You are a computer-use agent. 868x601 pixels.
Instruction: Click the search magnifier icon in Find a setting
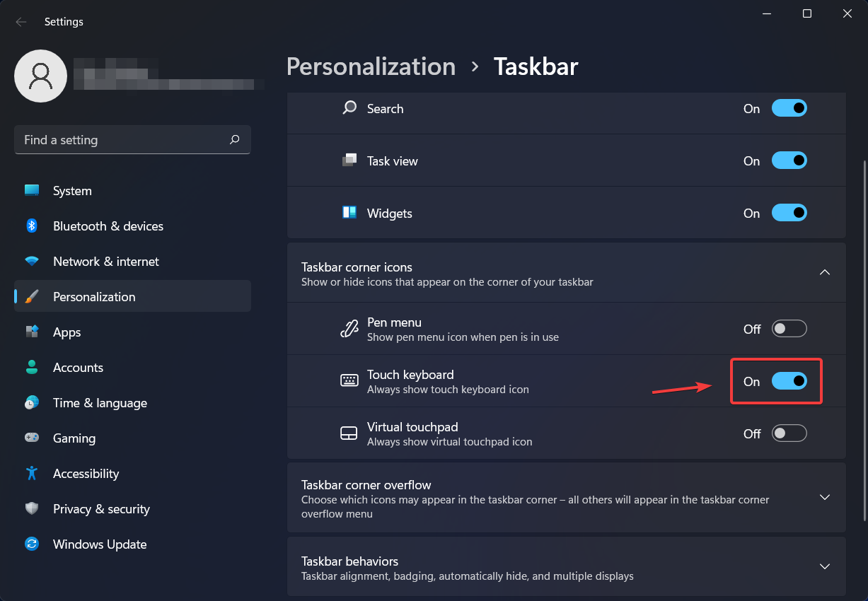pos(235,140)
